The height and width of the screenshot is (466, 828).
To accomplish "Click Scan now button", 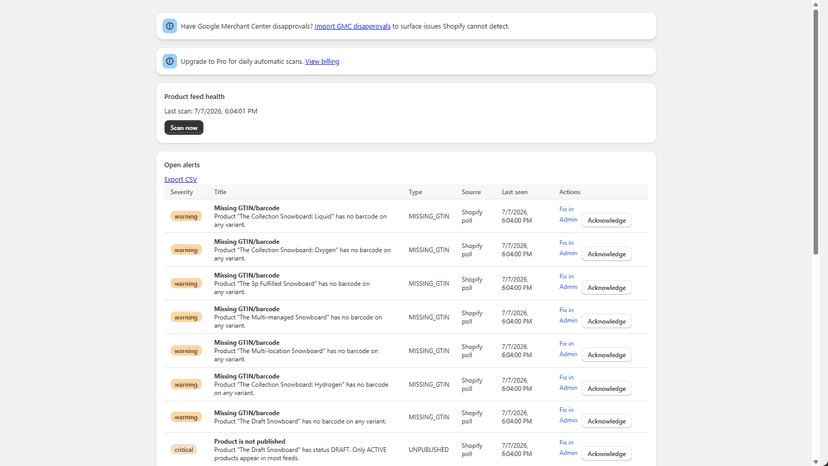I will tap(184, 127).
